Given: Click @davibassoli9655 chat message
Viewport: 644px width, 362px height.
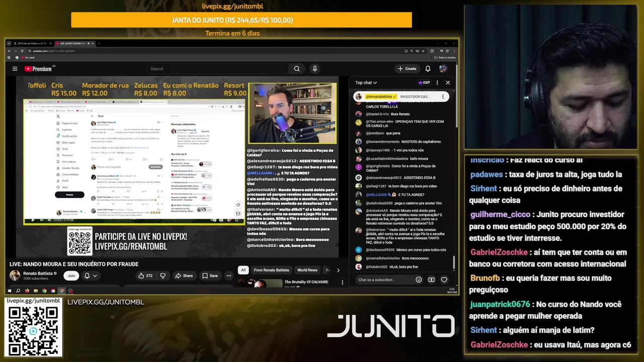Looking at the screenshot, I should (x=401, y=250).
